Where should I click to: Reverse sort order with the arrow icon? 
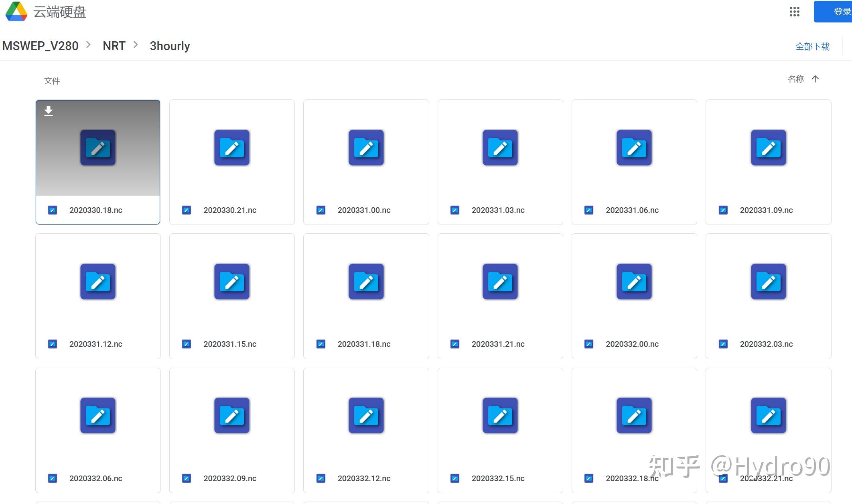click(815, 79)
